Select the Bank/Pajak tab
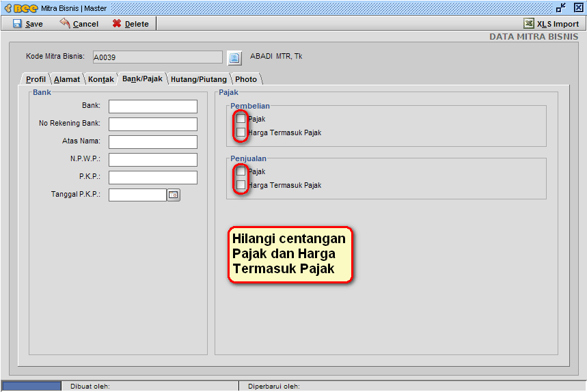 [142, 79]
